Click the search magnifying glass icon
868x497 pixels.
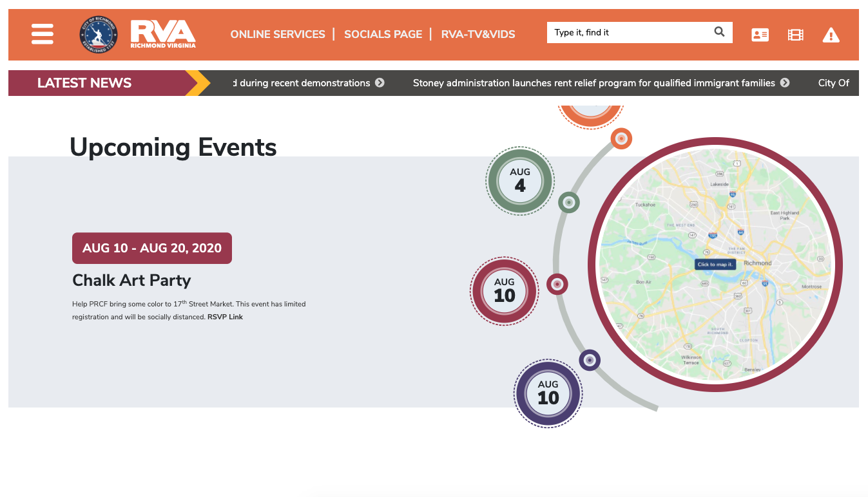coord(719,32)
